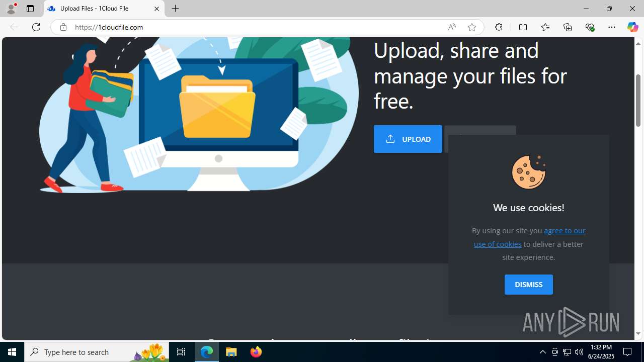Image resolution: width=644 pixels, height=362 pixels.
Task: Open the Extensions menu
Action: coord(499,27)
